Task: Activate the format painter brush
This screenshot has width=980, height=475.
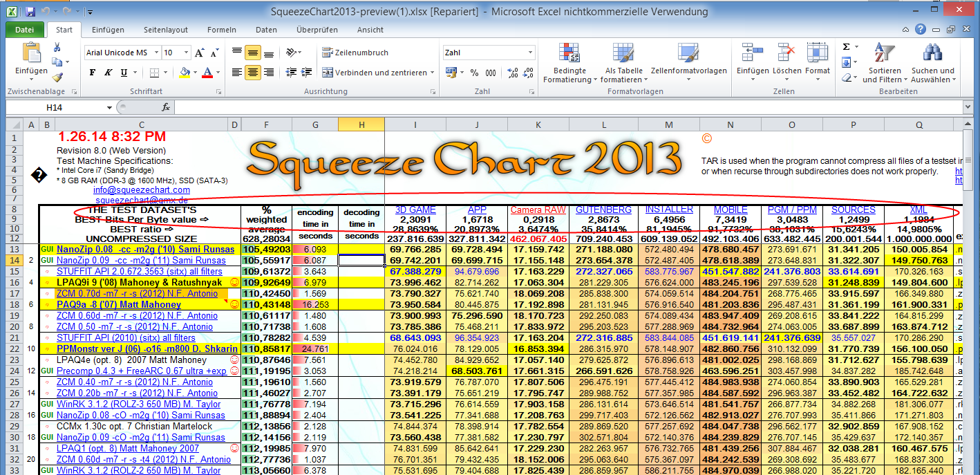Action: click(57, 78)
